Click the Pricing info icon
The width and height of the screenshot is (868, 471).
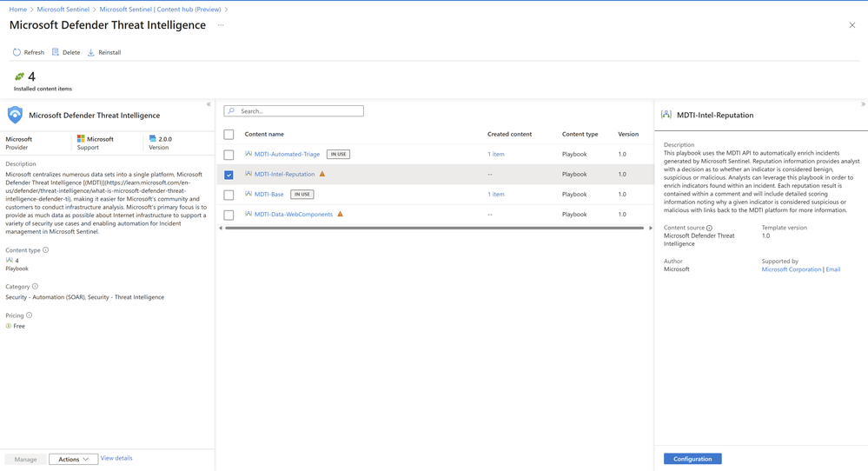pyautogui.click(x=29, y=315)
